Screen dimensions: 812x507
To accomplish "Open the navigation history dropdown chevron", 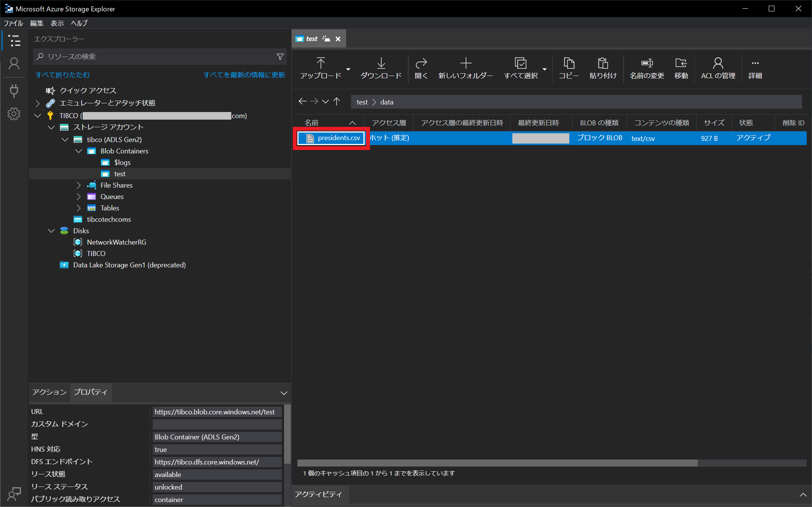I will point(325,101).
